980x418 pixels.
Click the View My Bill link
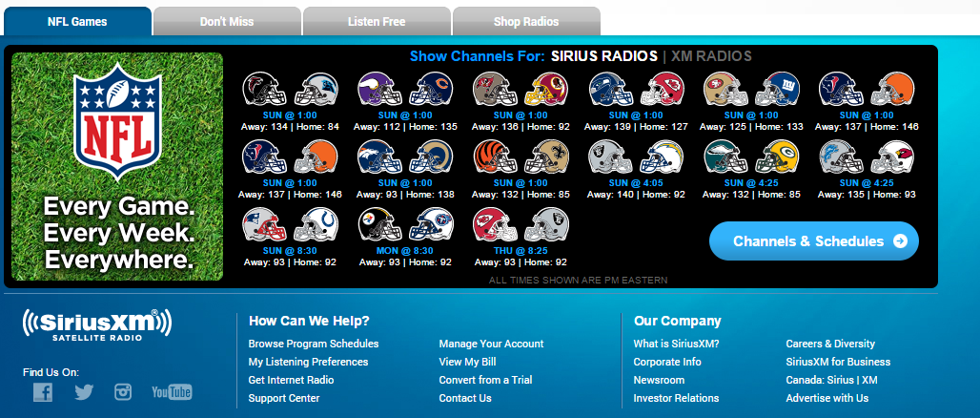(467, 362)
